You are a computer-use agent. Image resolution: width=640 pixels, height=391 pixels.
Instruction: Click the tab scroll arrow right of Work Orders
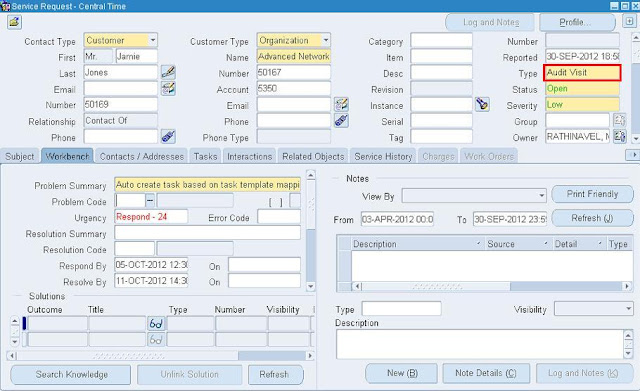[632, 155]
